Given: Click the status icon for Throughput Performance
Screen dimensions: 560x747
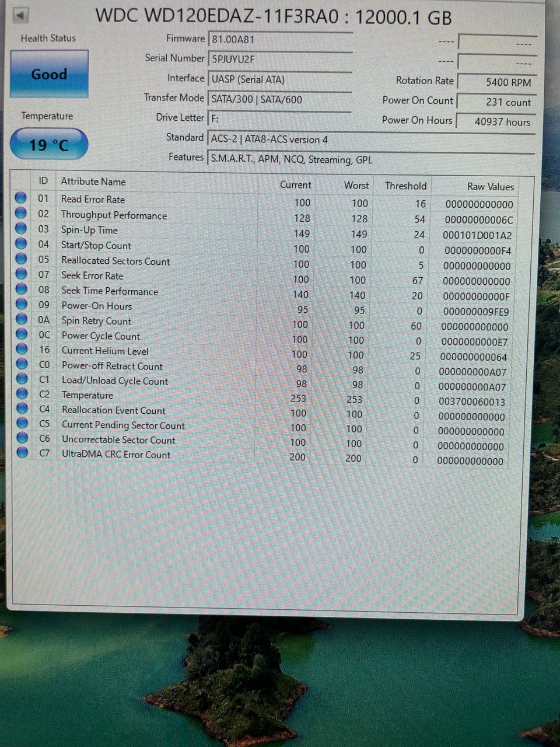Looking at the screenshot, I should point(21,214).
